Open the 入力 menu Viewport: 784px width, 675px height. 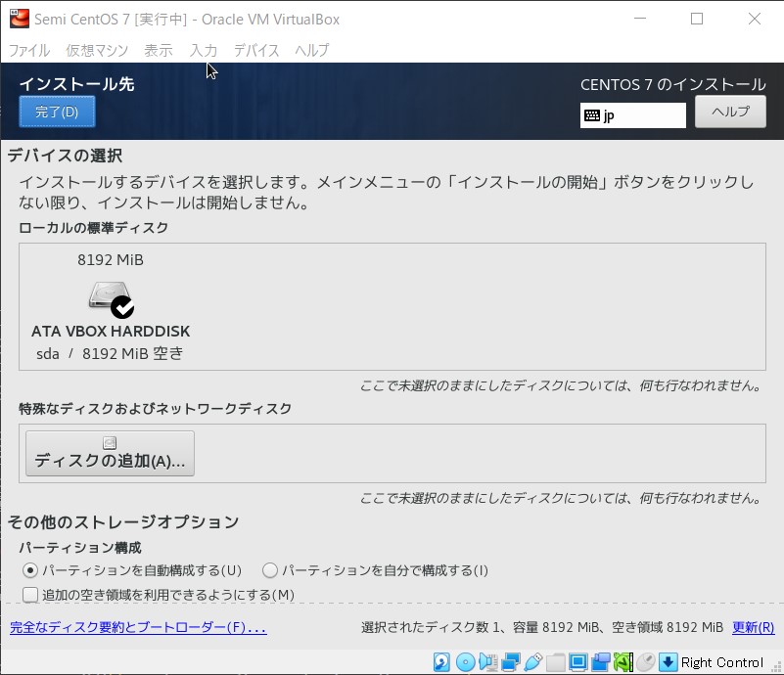click(x=204, y=50)
